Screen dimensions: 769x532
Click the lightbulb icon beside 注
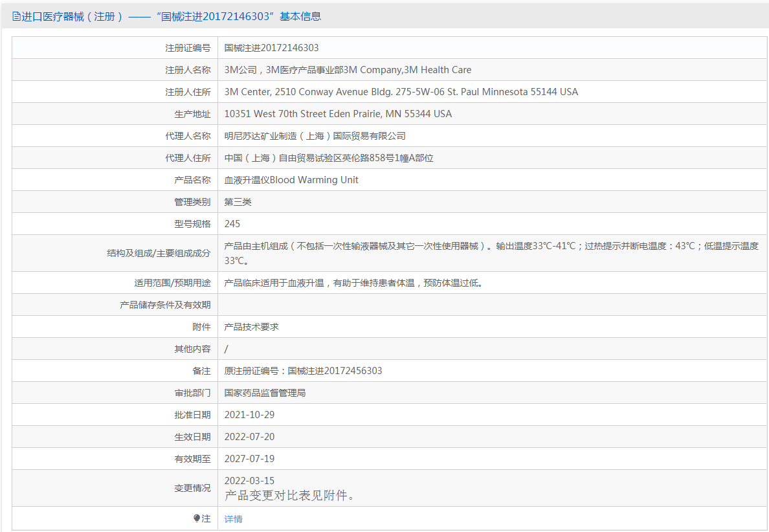[197, 518]
